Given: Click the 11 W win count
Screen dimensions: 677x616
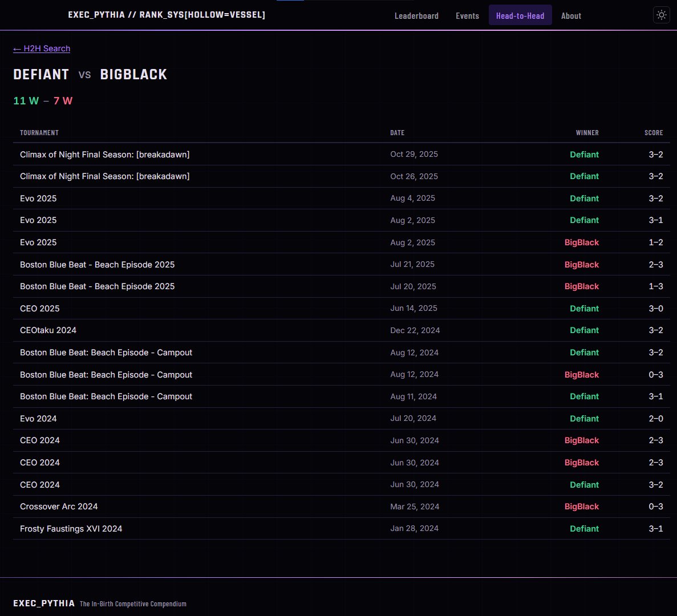Looking at the screenshot, I should (x=26, y=100).
